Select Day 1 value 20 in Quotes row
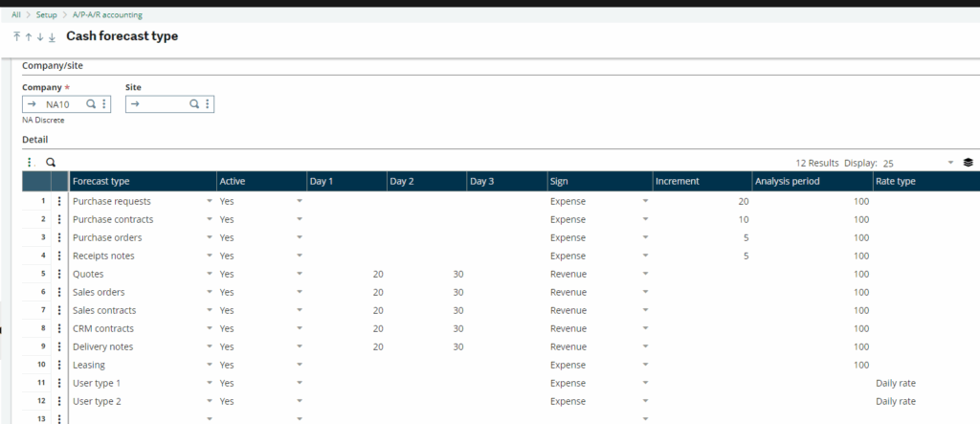Viewport: 980px width, 424px height. click(x=378, y=274)
